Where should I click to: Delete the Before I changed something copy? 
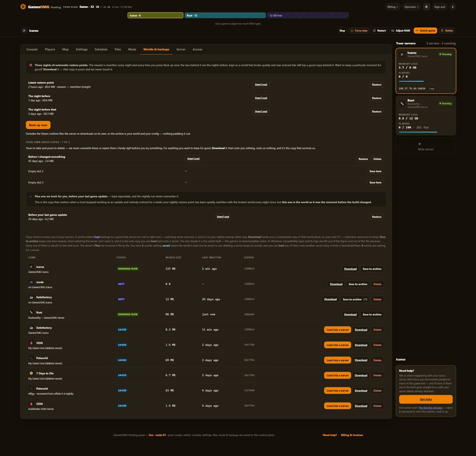coord(377,159)
